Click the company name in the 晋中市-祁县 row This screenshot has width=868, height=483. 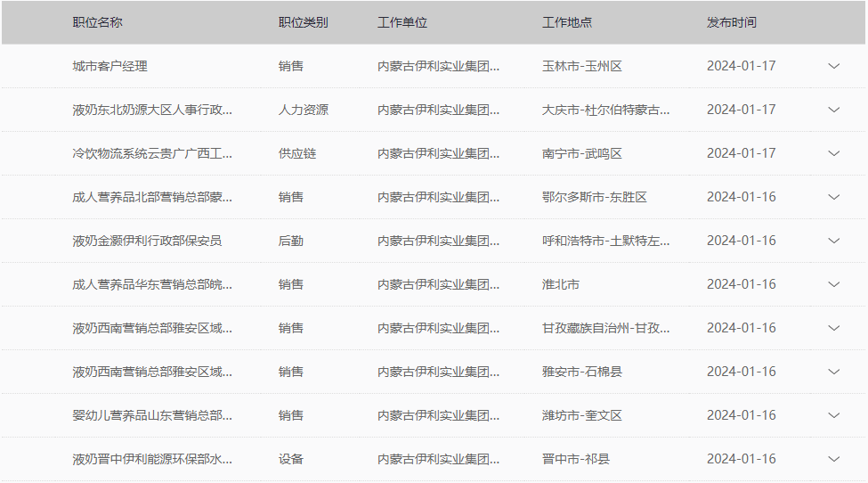tap(438, 459)
